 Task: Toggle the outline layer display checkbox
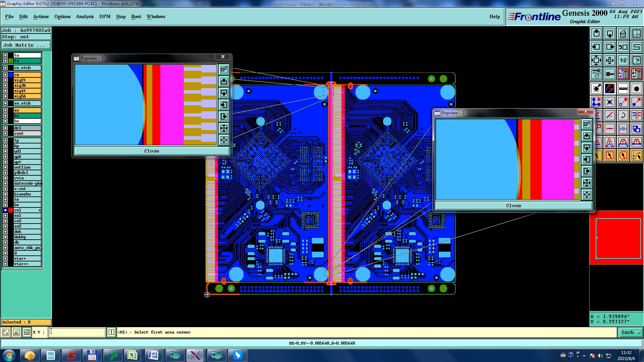click(5, 167)
